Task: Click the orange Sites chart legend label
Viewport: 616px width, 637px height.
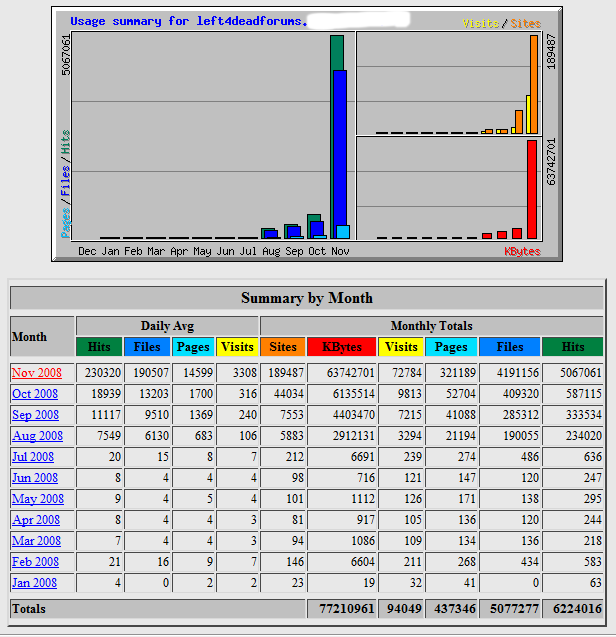Action: click(525, 23)
